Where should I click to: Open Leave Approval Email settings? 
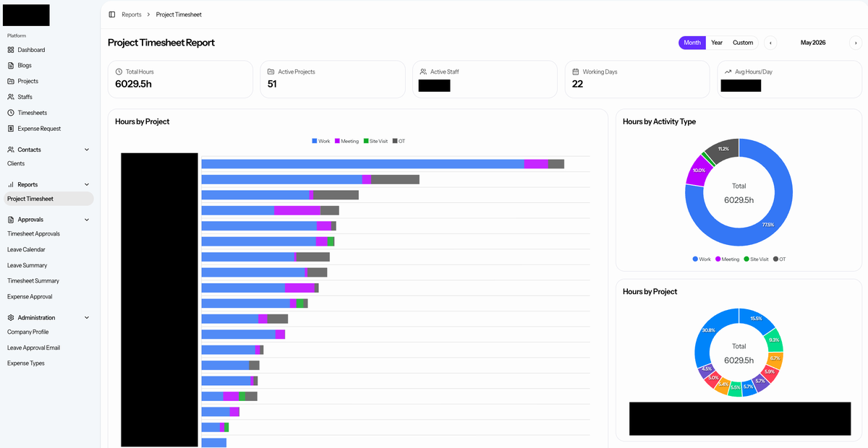pyautogui.click(x=33, y=348)
